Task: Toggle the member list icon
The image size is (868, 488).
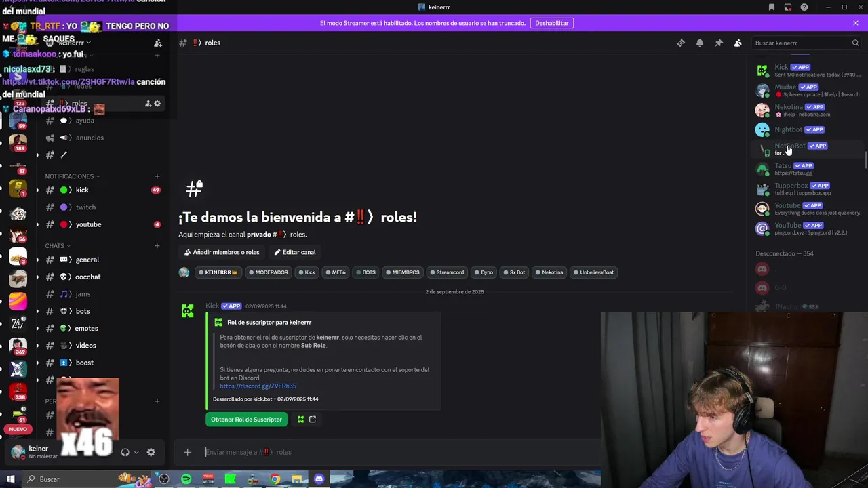Action: pos(738,43)
